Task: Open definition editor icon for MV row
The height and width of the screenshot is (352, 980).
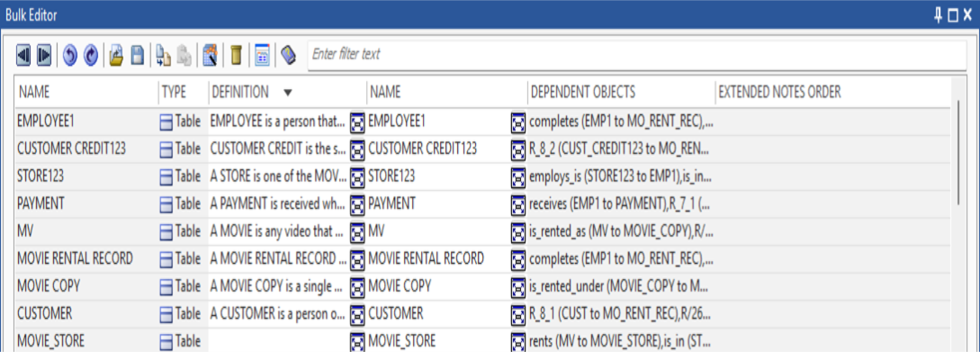Action: 357,232
